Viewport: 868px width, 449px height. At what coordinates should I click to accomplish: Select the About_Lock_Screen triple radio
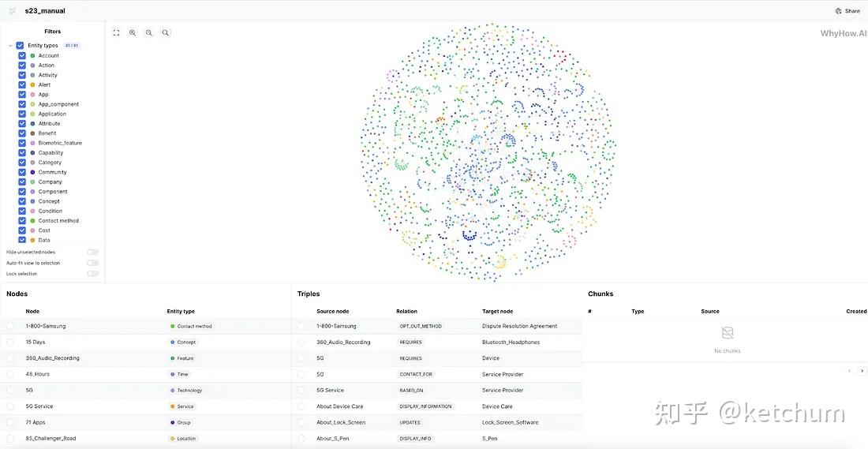pos(301,422)
